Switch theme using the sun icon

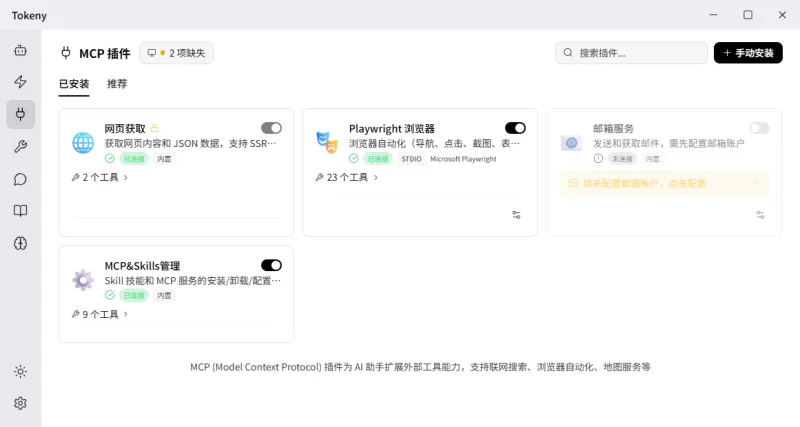[x=20, y=371]
